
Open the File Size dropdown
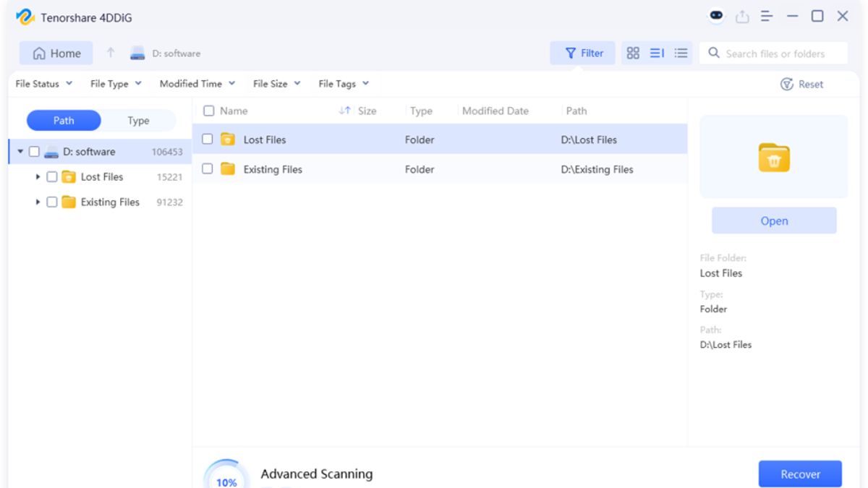point(277,84)
